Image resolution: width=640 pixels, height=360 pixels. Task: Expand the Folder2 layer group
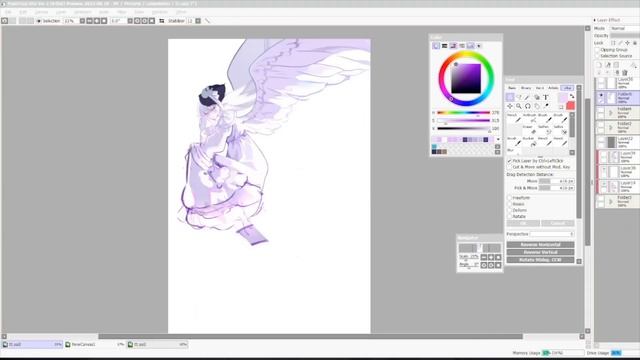tap(611, 128)
